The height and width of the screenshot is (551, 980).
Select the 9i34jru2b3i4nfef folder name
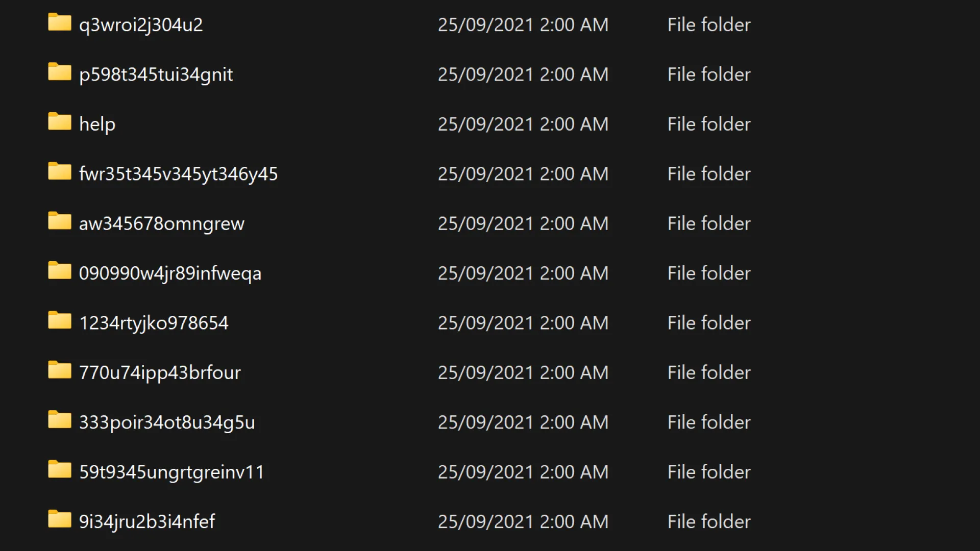(147, 521)
